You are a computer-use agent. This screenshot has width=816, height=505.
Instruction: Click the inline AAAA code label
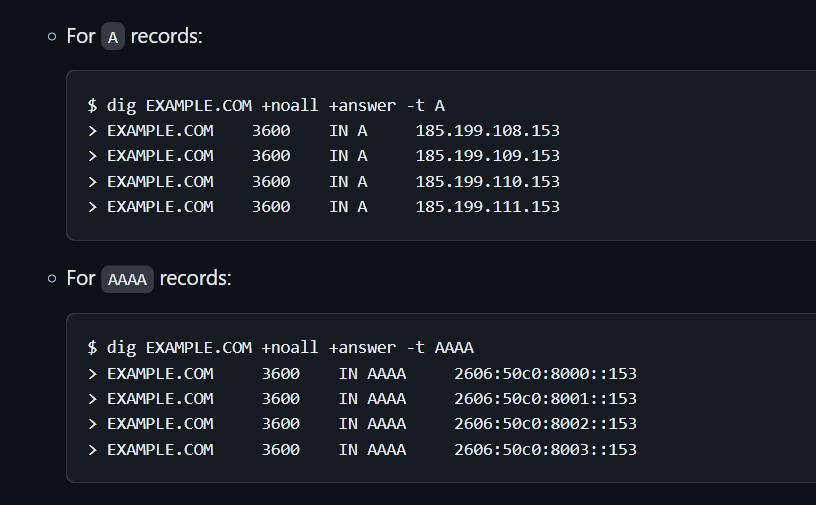pos(128,279)
